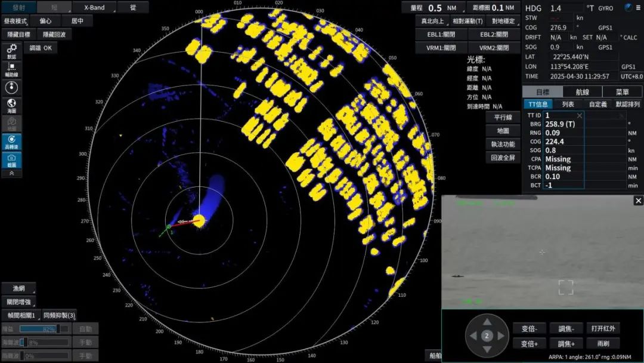Open the 同頻抑製(3) interference rejection dropdown

(x=59, y=316)
